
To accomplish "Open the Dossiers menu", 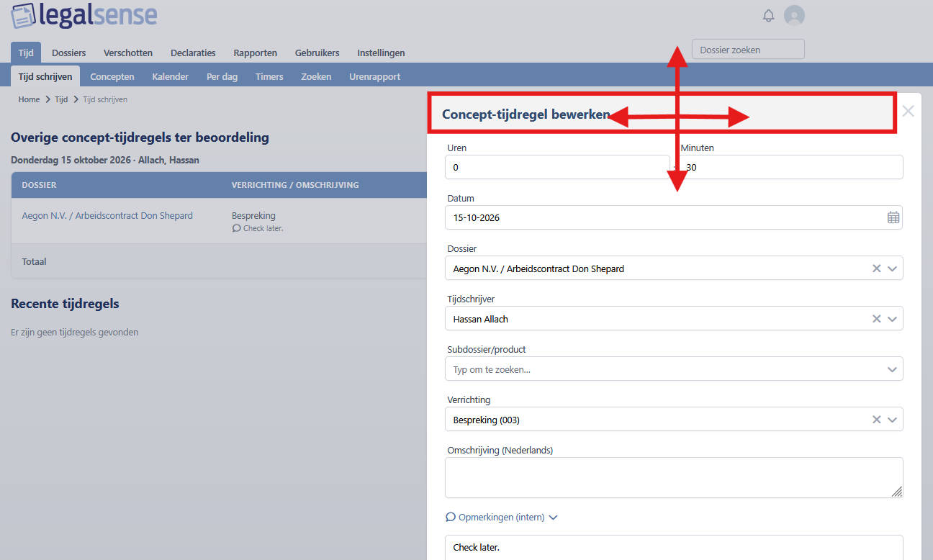I will click(x=69, y=53).
